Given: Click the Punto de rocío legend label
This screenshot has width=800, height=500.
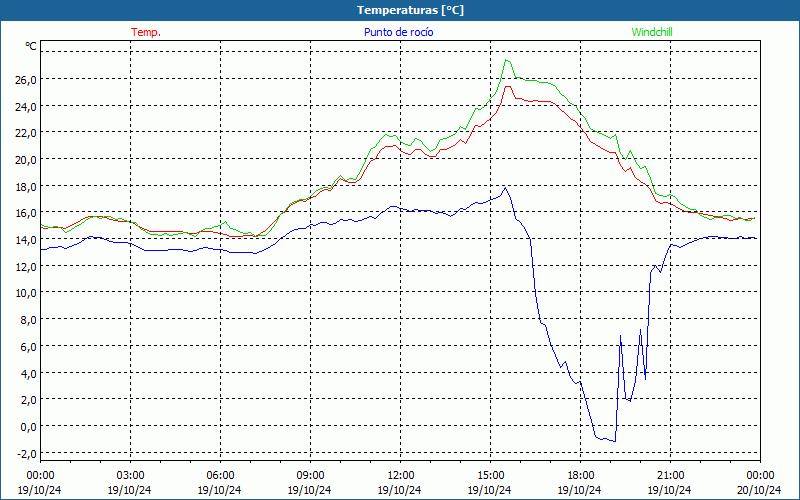Looking at the screenshot, I should (x=398, y=32).
